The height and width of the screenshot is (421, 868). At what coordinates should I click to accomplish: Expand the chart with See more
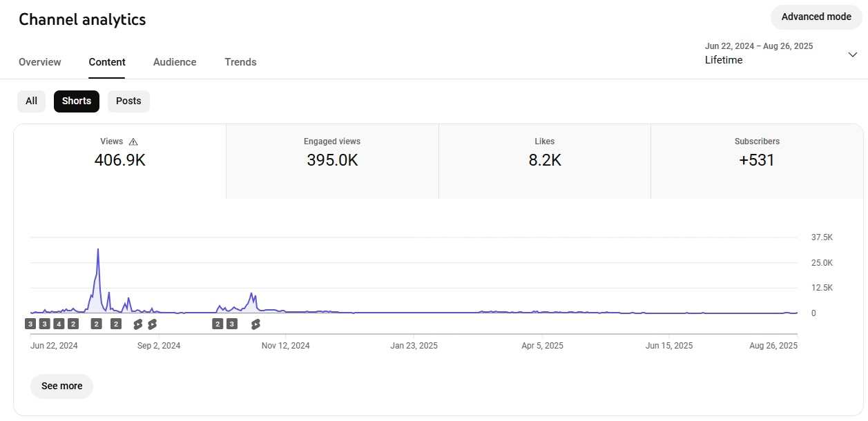pos(61,386)
